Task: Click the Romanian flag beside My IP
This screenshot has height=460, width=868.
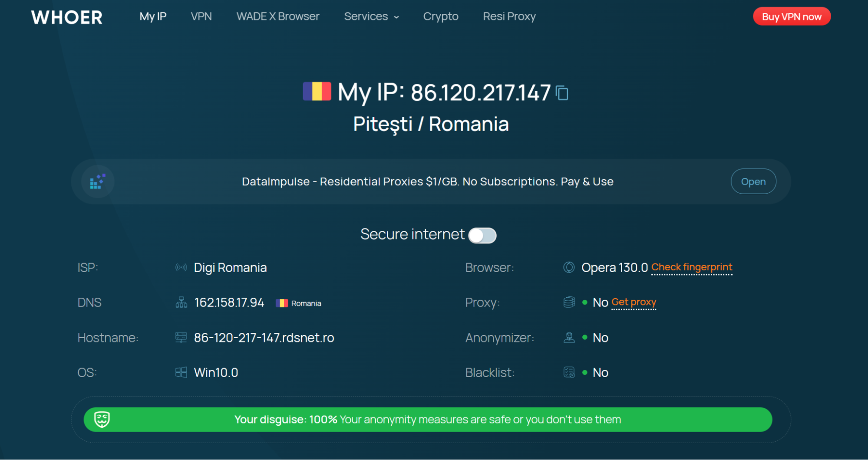Action: [x=317, y=92]
